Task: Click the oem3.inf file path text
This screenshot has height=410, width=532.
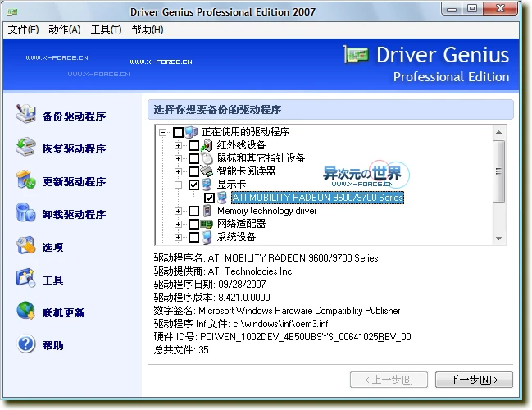Action: (280, 323)
